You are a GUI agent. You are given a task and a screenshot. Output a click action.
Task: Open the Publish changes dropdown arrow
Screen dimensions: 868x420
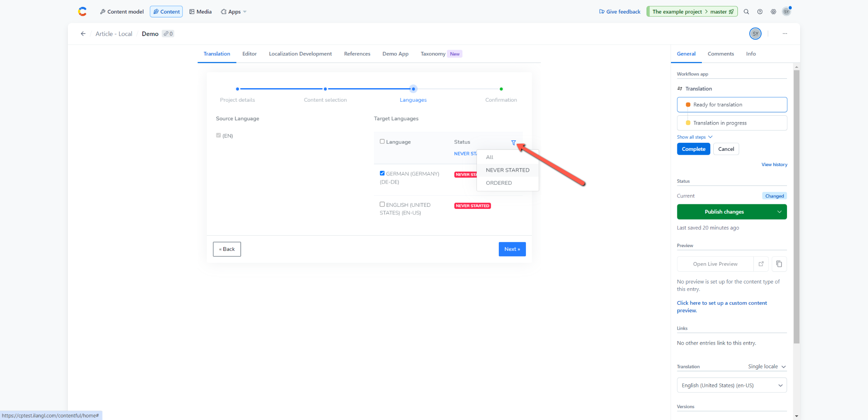779,212
